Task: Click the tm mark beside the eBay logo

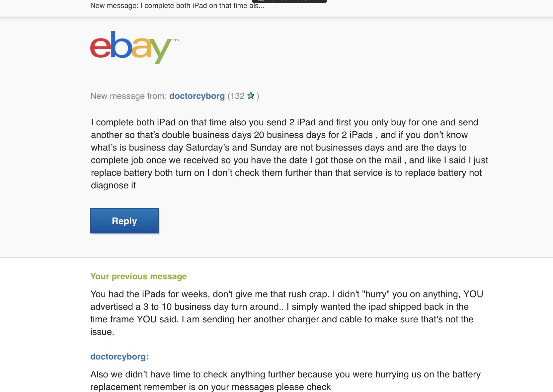Action: coord(176,40)
